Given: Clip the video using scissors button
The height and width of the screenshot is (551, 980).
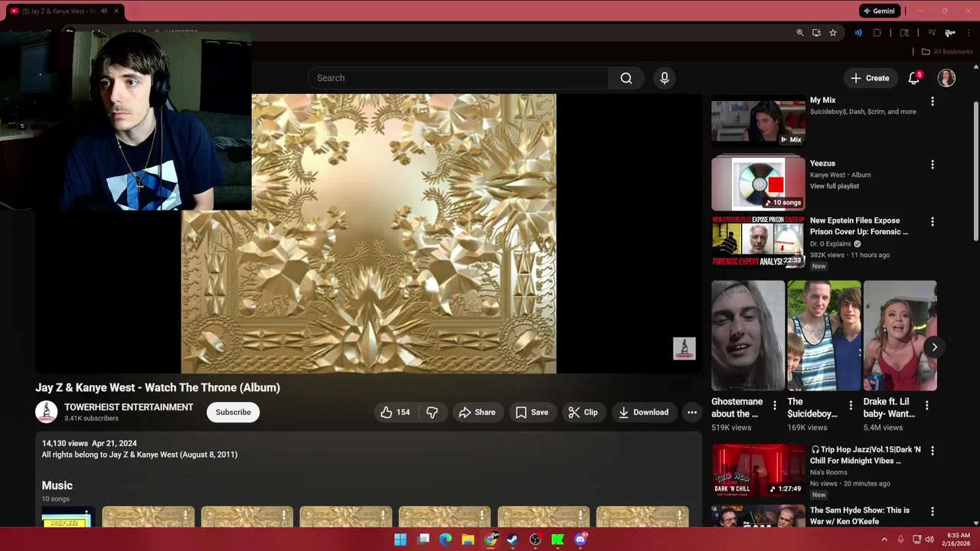Looking at the screenshot, I should tap(583, 412).
